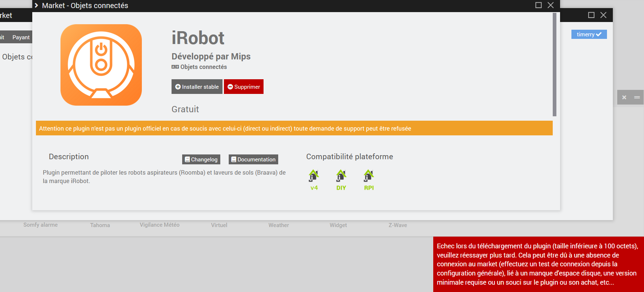
Task: Dismiss the red download error notification
Action: pyautogui.click(x=538, y=264)
